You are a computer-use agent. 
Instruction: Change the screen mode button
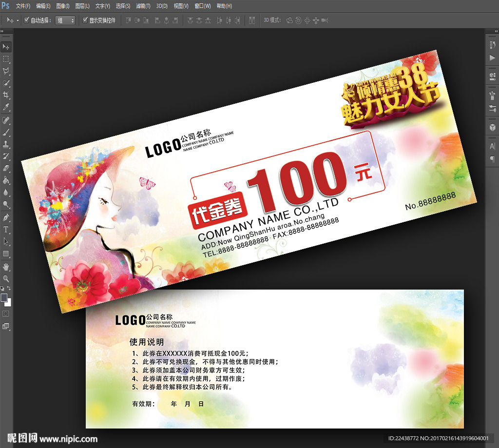click(6, 326)
